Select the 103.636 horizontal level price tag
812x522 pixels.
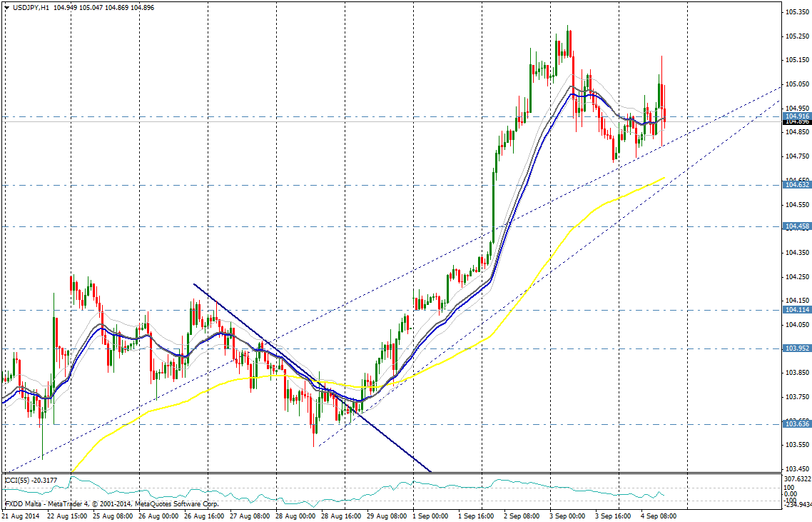[x=797, y=424]
